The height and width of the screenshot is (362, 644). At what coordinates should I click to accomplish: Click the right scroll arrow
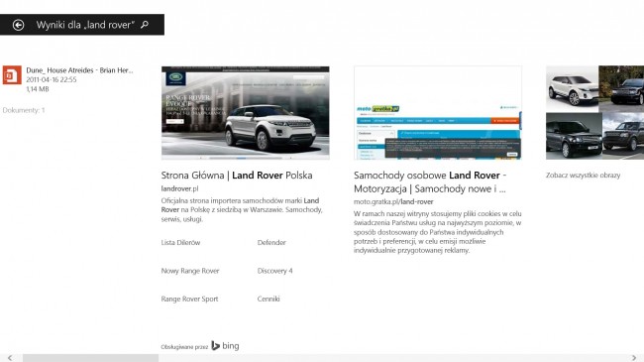[x=634, y=358]
